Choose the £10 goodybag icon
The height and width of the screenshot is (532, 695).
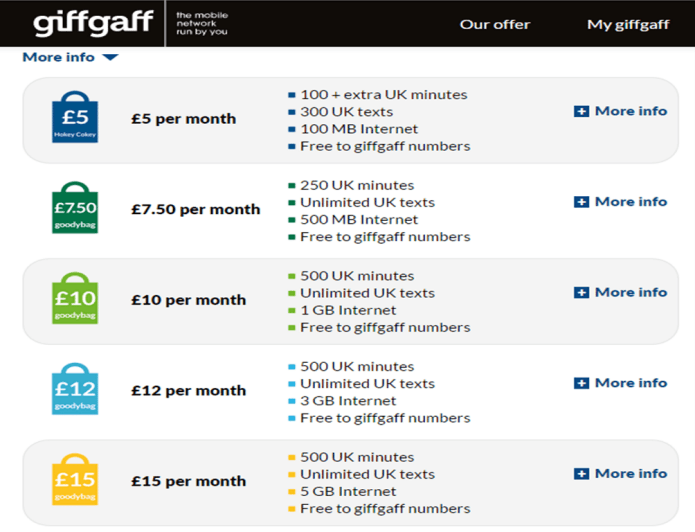tap(75, 299)
